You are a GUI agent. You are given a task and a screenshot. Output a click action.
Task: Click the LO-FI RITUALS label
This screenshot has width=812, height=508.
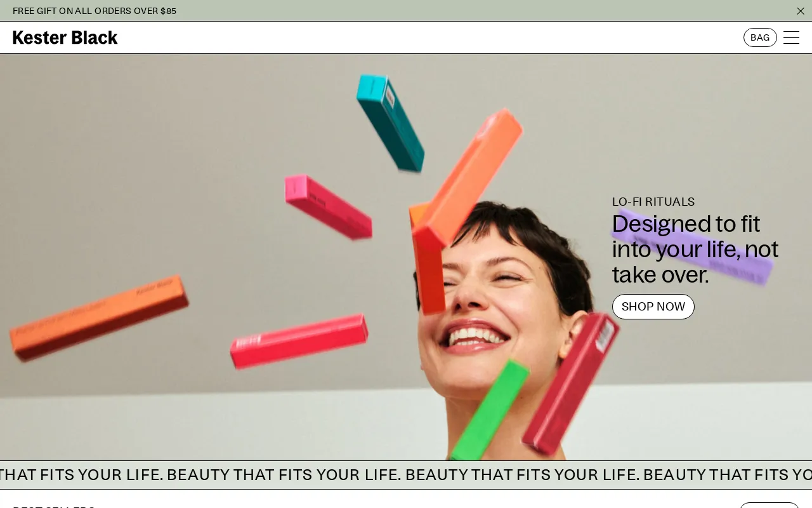click(x=653, y=202)
